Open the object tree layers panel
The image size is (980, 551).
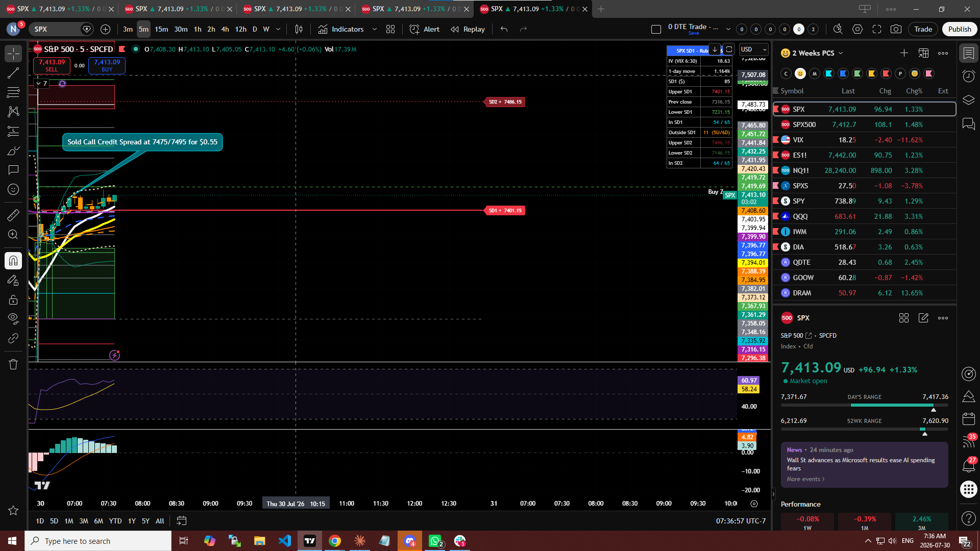[x=968, y=100]
